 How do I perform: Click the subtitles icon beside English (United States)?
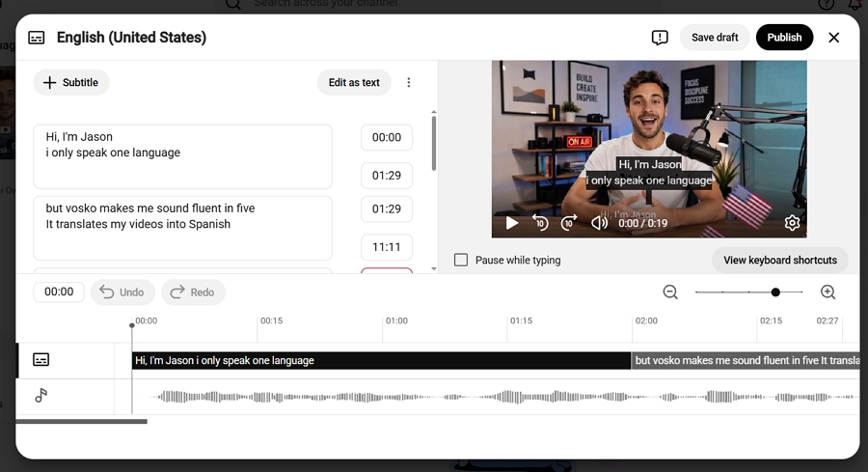click(37, 38)
